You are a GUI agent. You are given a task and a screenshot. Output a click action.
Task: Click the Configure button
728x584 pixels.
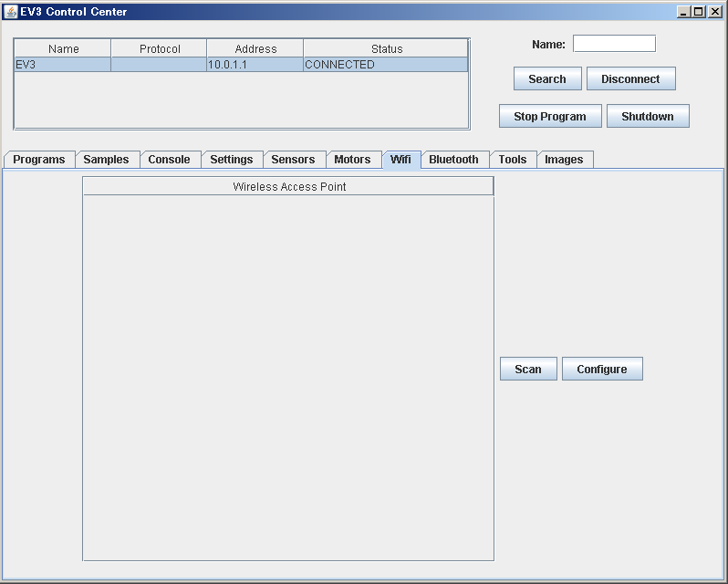[x=602, y=369]
